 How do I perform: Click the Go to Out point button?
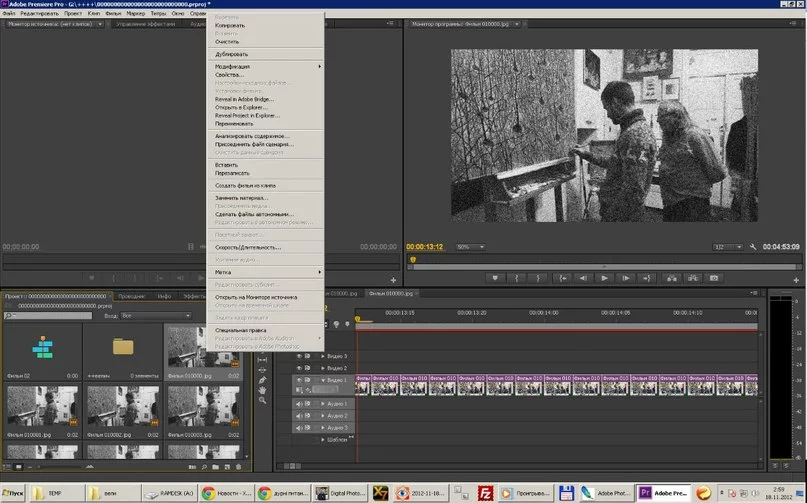[x=647, y=278]
